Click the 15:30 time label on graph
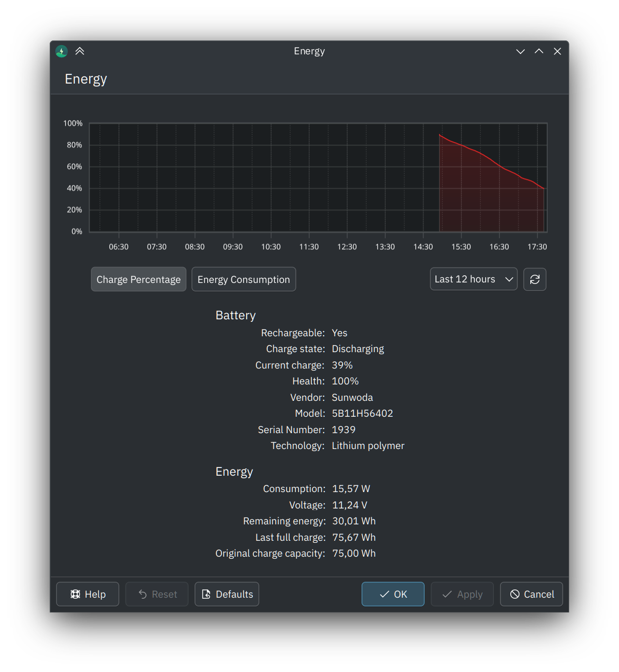Image resolution: width=619 pixels, height=672 pixels. click(x=461, y=247)
